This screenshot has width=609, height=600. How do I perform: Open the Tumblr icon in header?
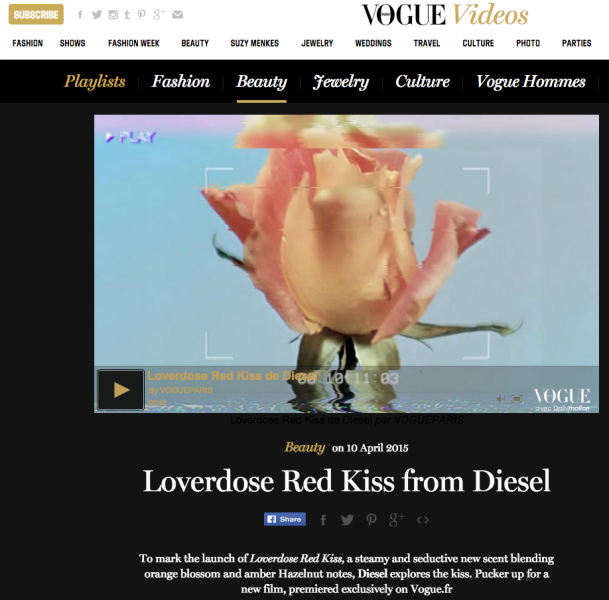[x=127, y=15]
